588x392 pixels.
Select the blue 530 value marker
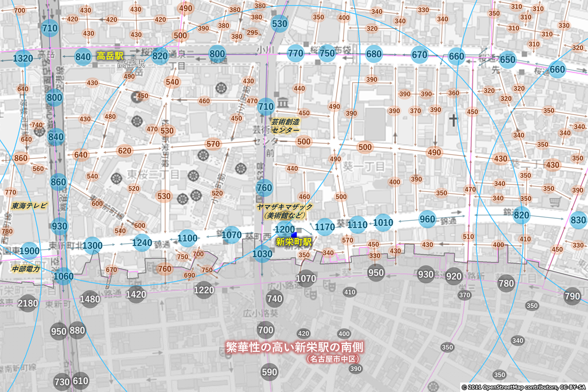pyautogui.click(x=279, y=23)
